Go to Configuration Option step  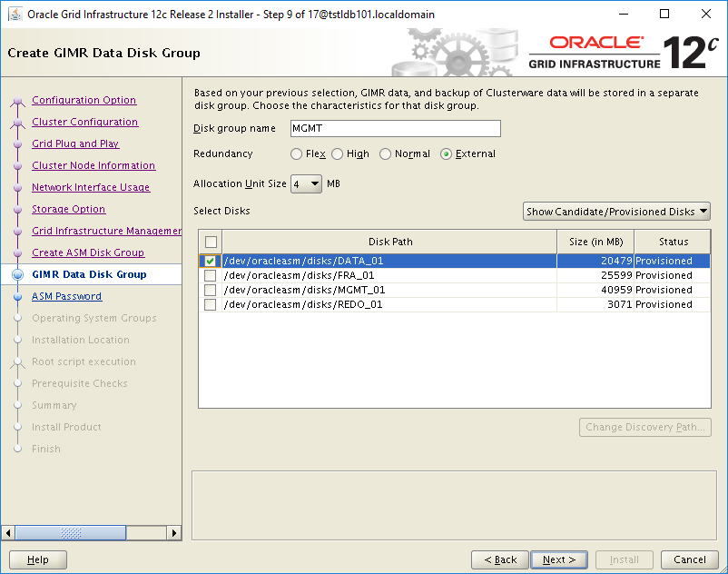[84, 100]
